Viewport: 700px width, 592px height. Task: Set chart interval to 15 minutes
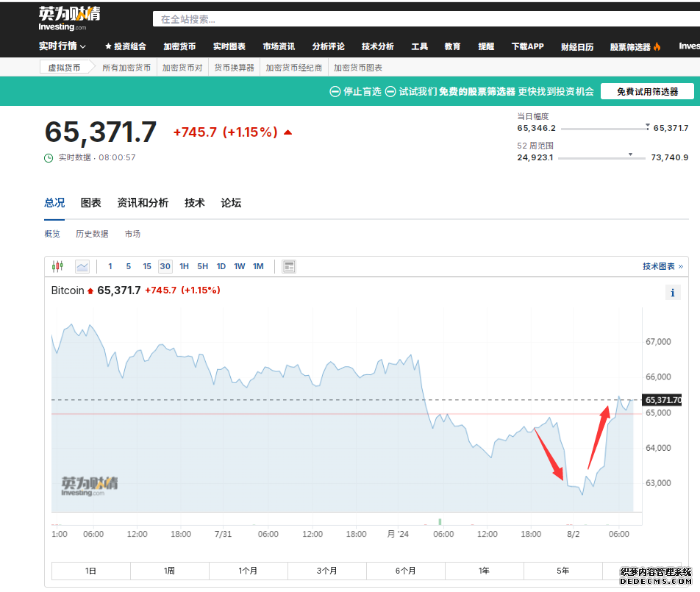(x=147, y=266)
